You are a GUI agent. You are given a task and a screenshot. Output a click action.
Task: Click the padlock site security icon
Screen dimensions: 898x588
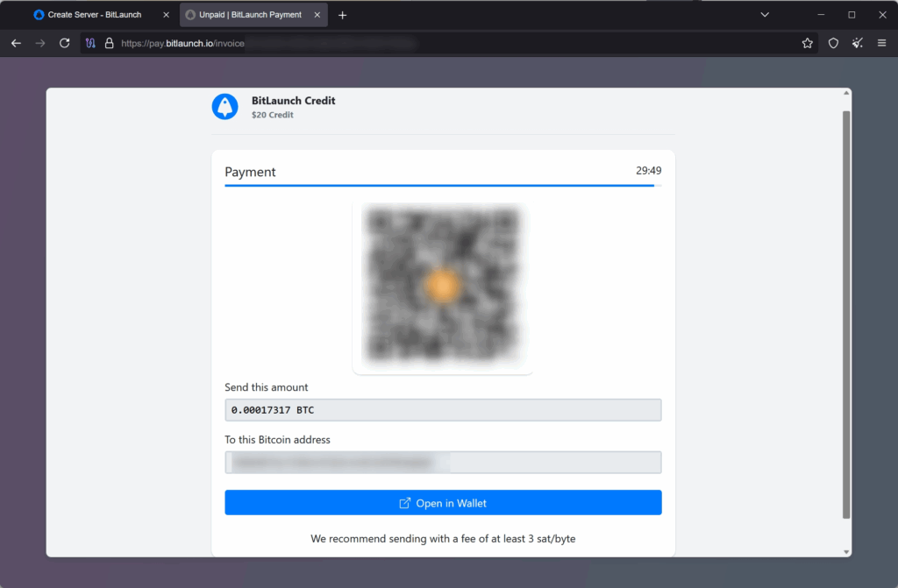(109, 43)
